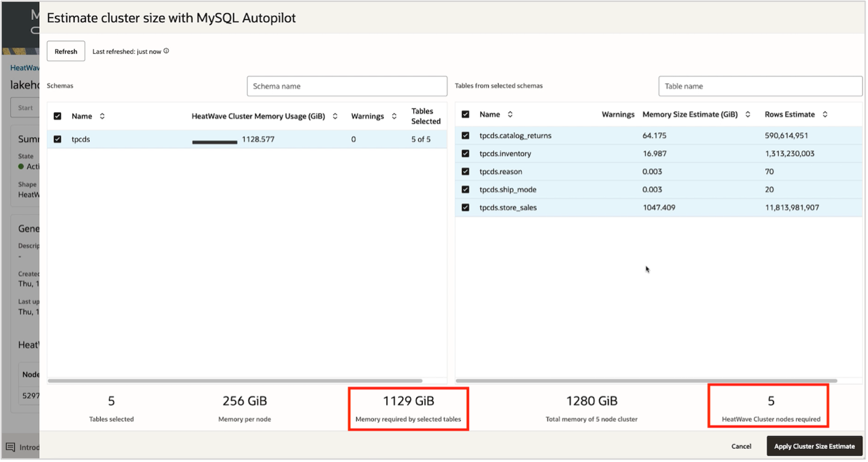This screenshot has height=462, width=868.
Task: Select the tpcds.store_sales table row
Action: (466, 207)
